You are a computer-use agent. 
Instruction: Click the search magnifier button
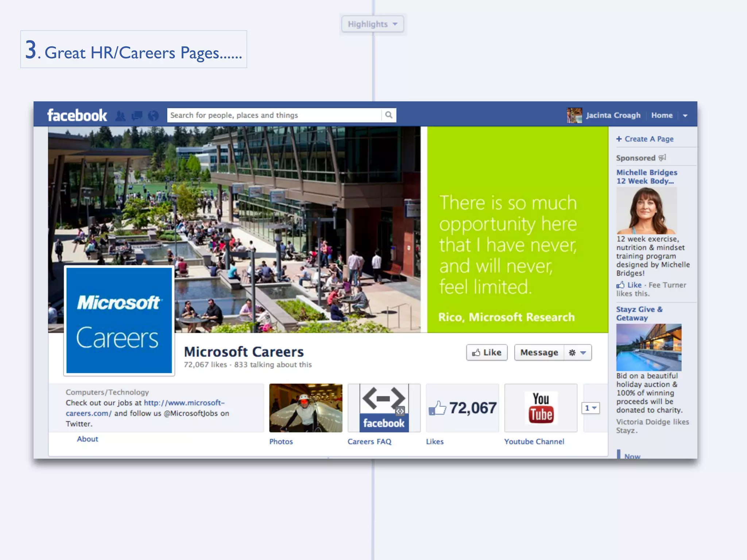click(389, 115)
